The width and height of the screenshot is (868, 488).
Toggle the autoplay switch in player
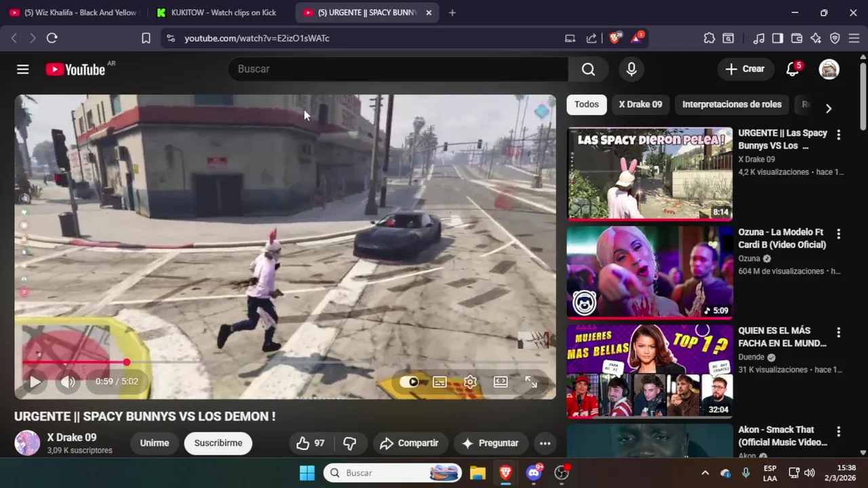pos(409,382)
